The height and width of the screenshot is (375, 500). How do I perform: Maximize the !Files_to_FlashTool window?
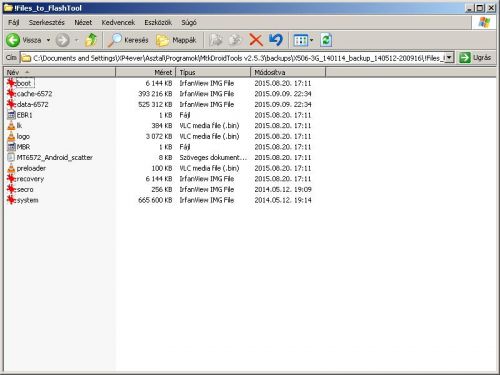[x=480, y=8]
